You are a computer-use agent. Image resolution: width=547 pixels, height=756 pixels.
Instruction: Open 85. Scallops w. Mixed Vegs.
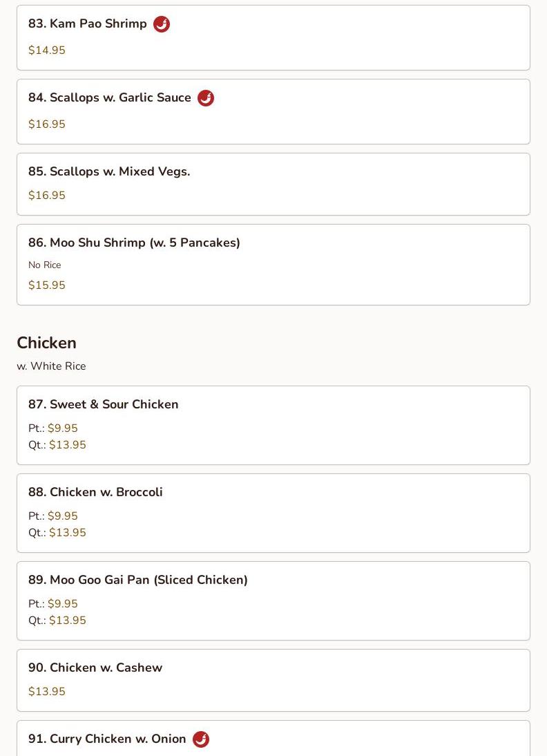point(109,171)
